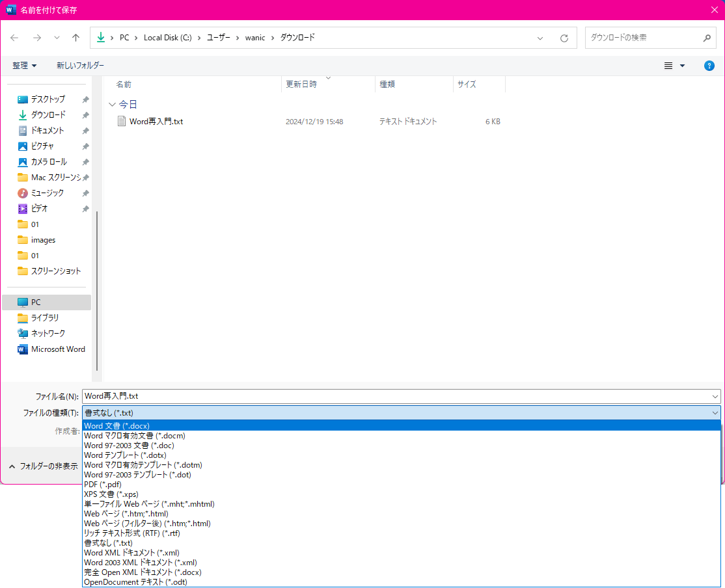Choose Word テンプレート (*.dotx) type

402,455
